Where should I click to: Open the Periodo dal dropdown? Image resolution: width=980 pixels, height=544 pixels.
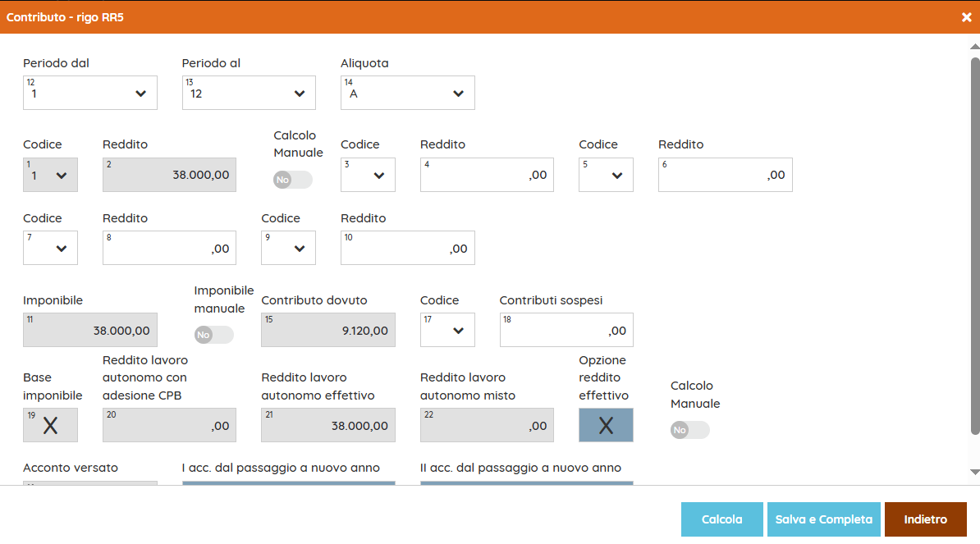point(90,93)
